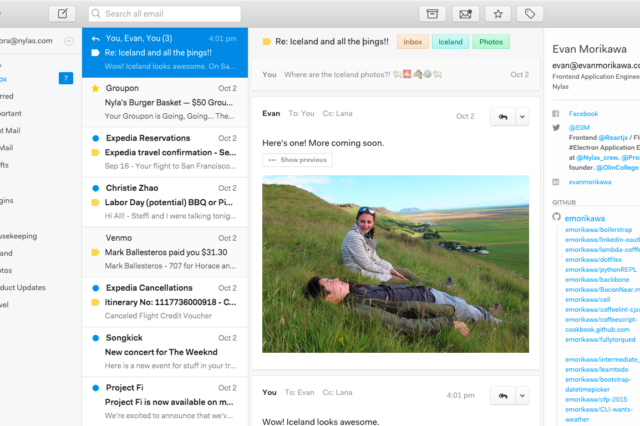Star the thread with the toolbar star
Viewport: 640px width, 426px height.
(498, 14)
